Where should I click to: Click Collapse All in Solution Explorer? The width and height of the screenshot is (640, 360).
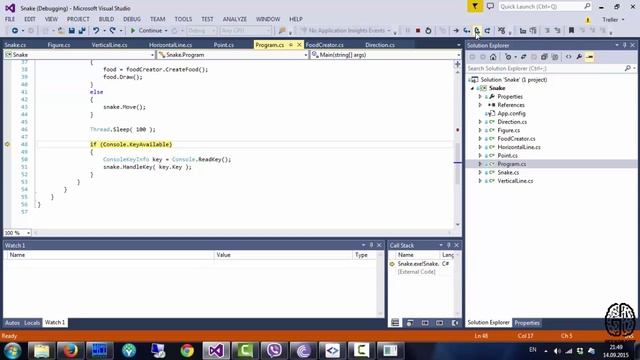[x=544, y=57]
